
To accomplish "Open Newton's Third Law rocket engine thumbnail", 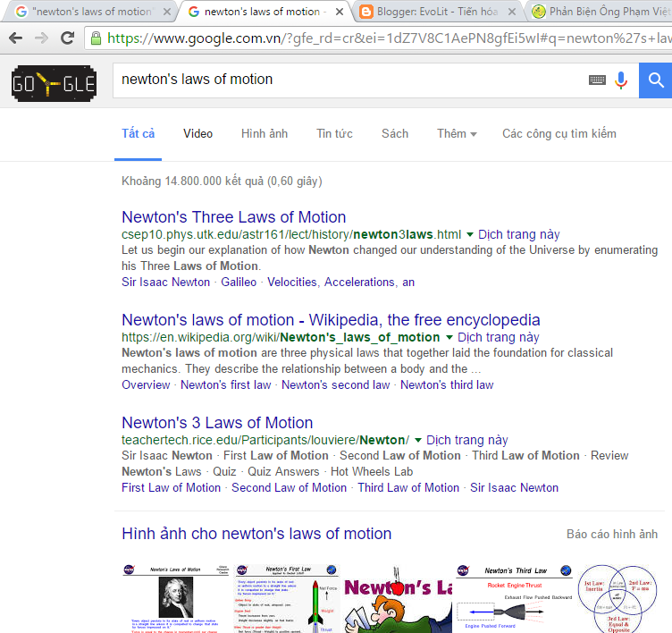I will tap(515, 599).
